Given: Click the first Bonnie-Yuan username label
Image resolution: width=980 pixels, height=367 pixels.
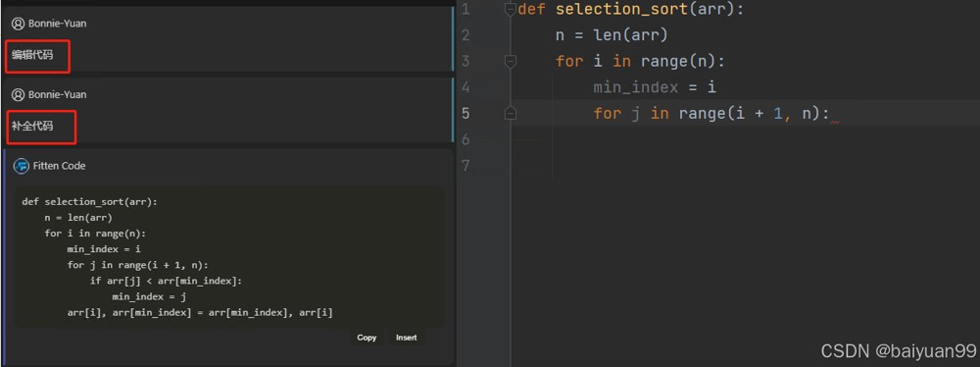Looking at the screenshot, I should click(x=58, y=24).
